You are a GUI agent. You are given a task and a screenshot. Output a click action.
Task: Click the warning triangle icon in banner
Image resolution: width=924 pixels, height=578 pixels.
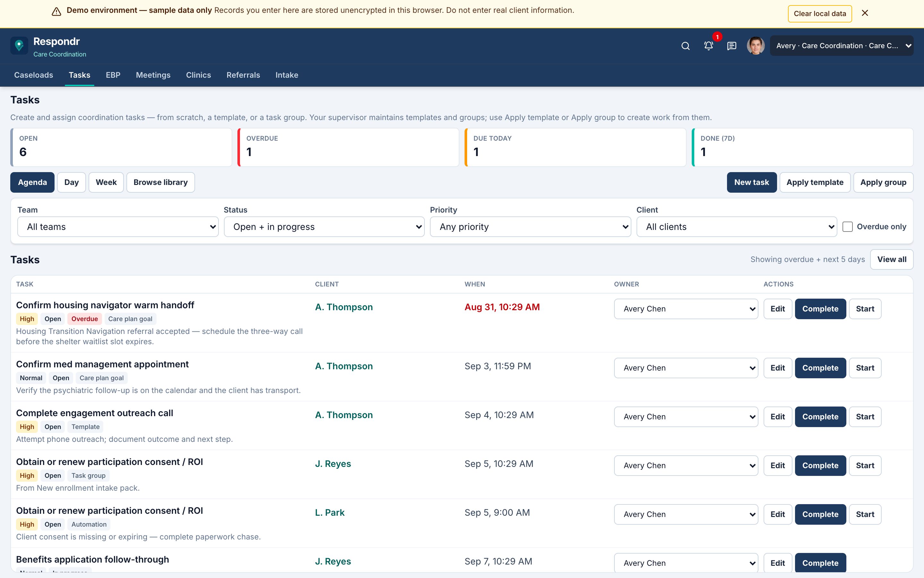[56, 12]
